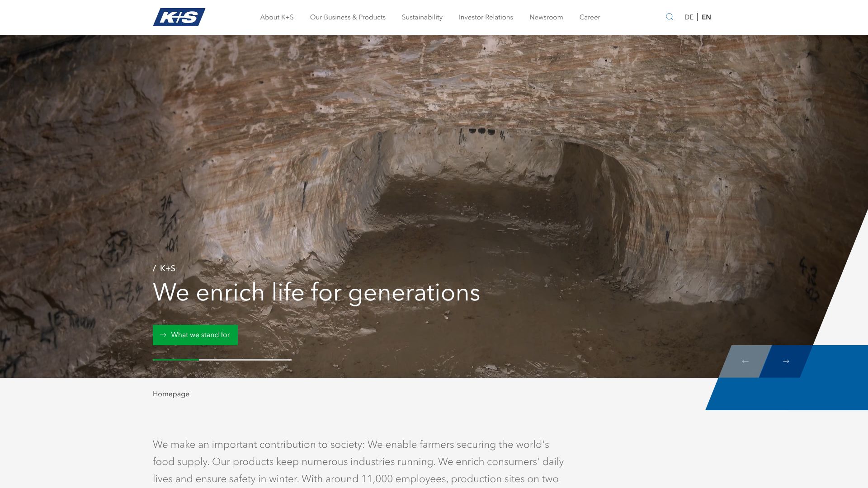868x488 pixels.
Task: Open the Career menu item
Action: point(590,17)
